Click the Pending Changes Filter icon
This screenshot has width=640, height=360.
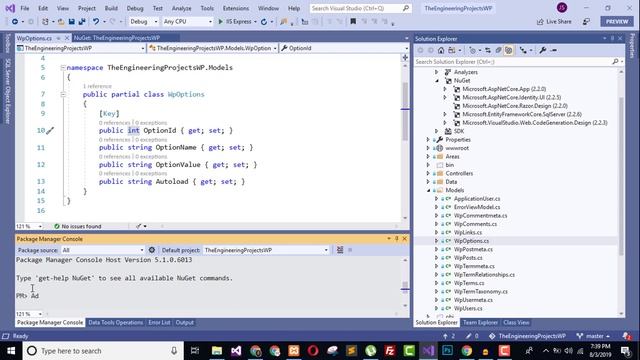(x=473, y=50)
